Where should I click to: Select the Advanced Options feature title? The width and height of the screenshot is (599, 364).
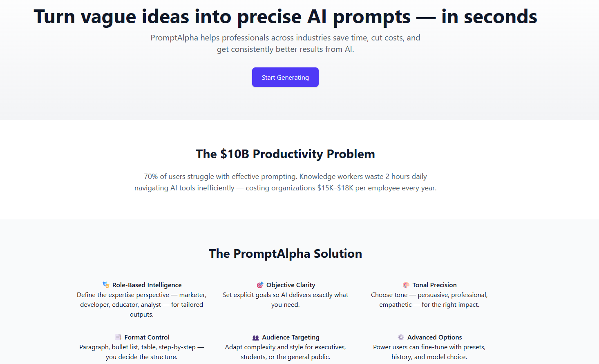click(x=434, y=337)
